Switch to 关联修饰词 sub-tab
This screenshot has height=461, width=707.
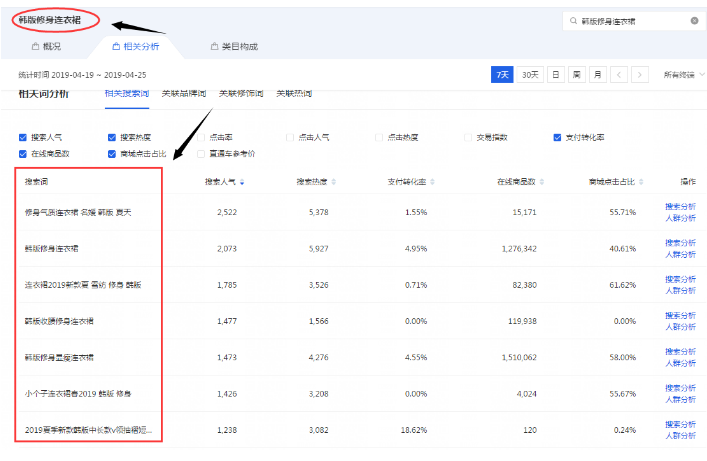241,94
